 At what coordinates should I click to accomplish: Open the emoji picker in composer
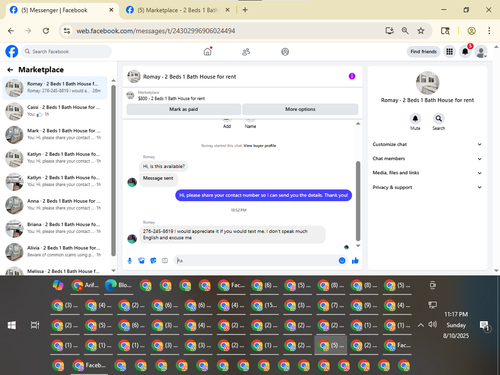(342, 261)
